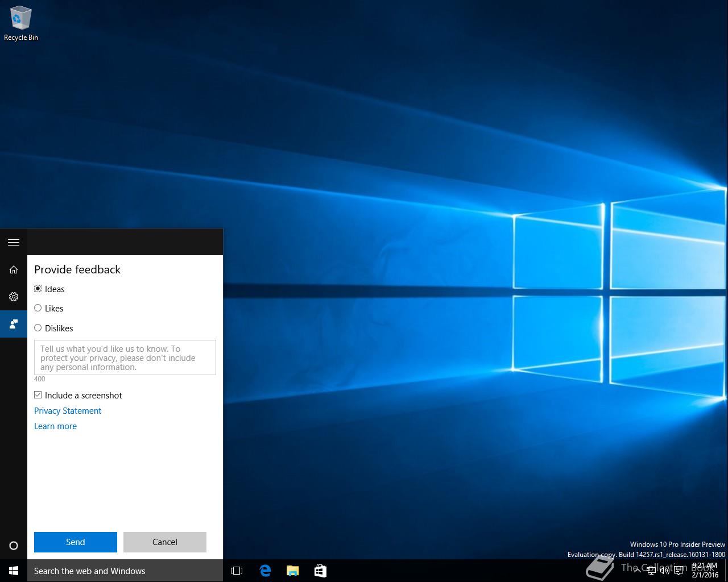Open the volume control in the tray

coord(664,571)
